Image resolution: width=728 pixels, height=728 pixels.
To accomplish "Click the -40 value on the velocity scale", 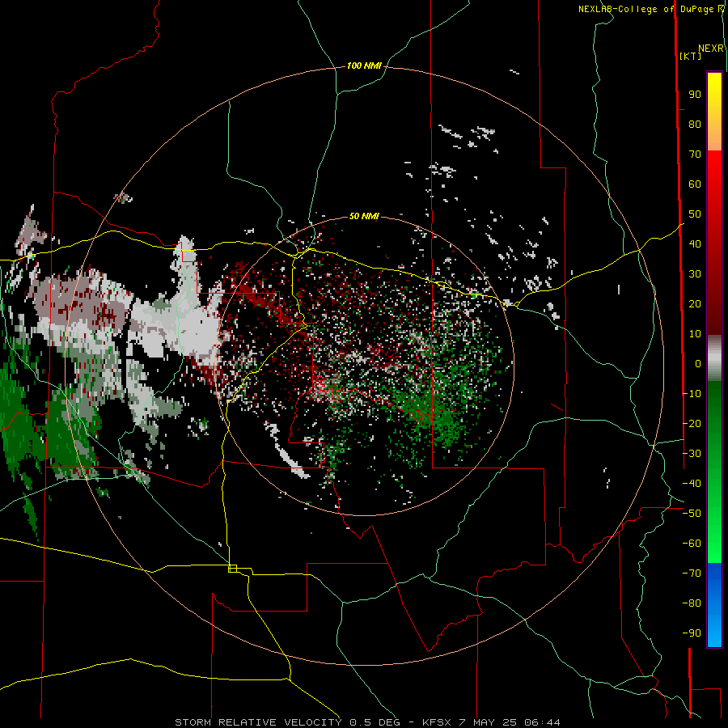I will [692, 484].
